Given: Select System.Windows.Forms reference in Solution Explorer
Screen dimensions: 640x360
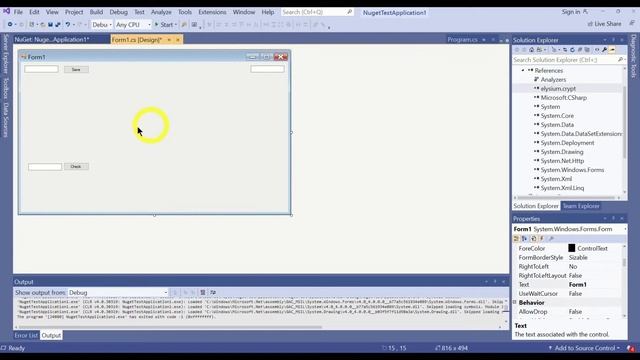Looking at the screenshot, I should [572, 170].
